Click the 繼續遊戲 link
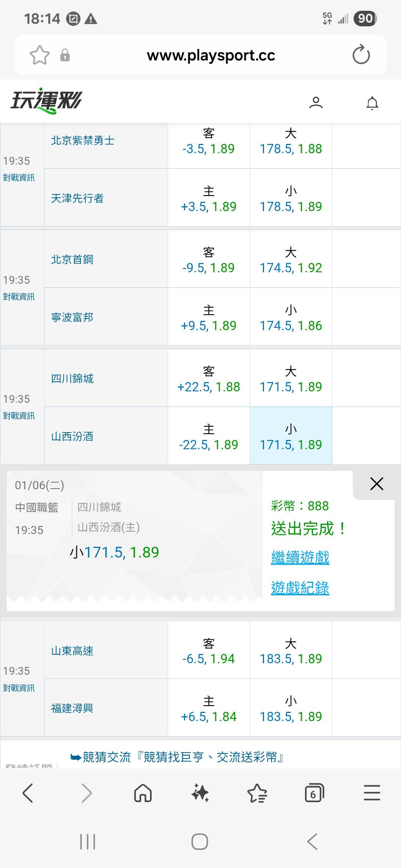Screen dimensions: 401x868 pos(300,557)
